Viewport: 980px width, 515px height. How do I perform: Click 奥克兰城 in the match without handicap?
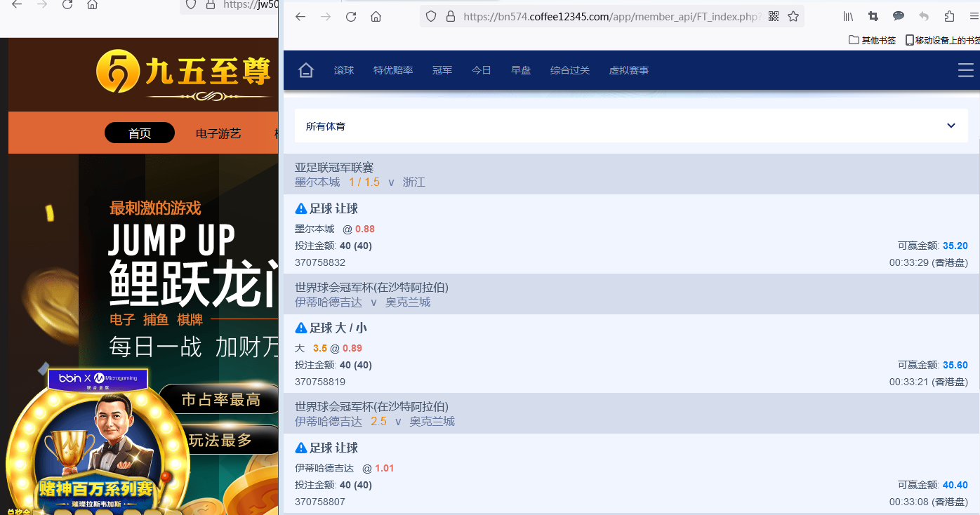408,302
